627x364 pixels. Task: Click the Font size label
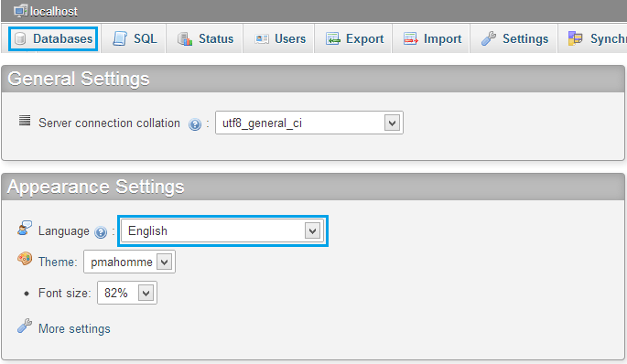coord(64,293)
